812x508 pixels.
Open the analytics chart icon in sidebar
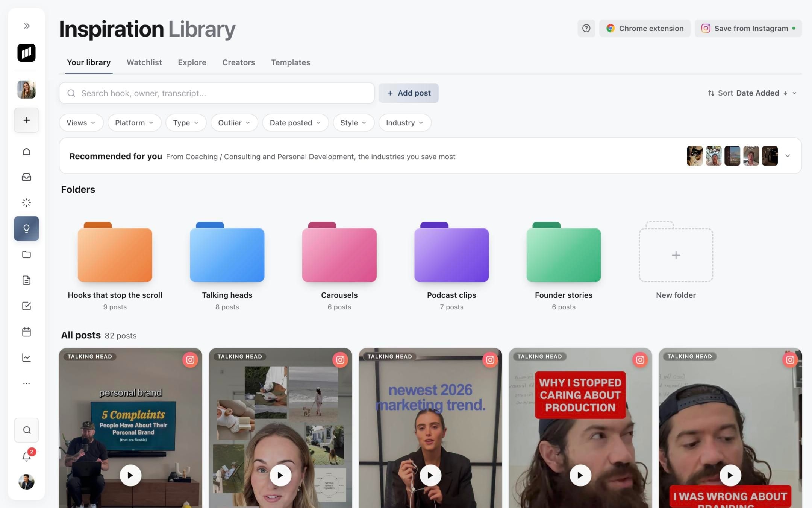26,357
